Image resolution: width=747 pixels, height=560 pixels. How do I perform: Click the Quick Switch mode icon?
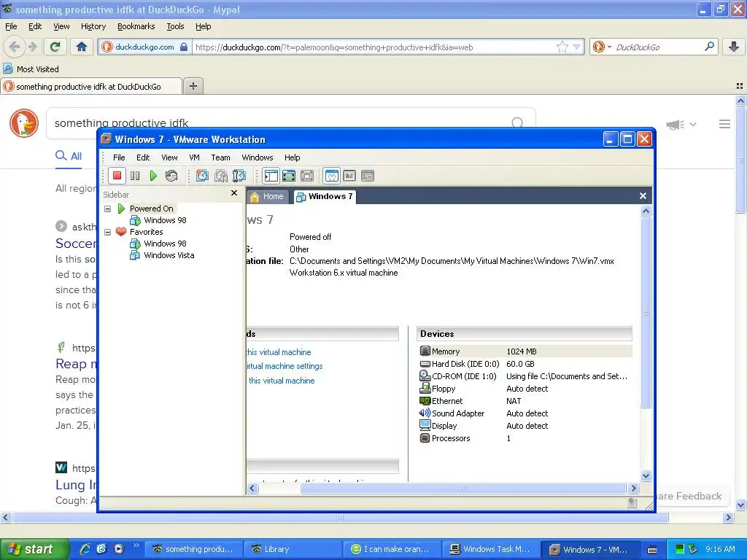click(x=307, y=176)
